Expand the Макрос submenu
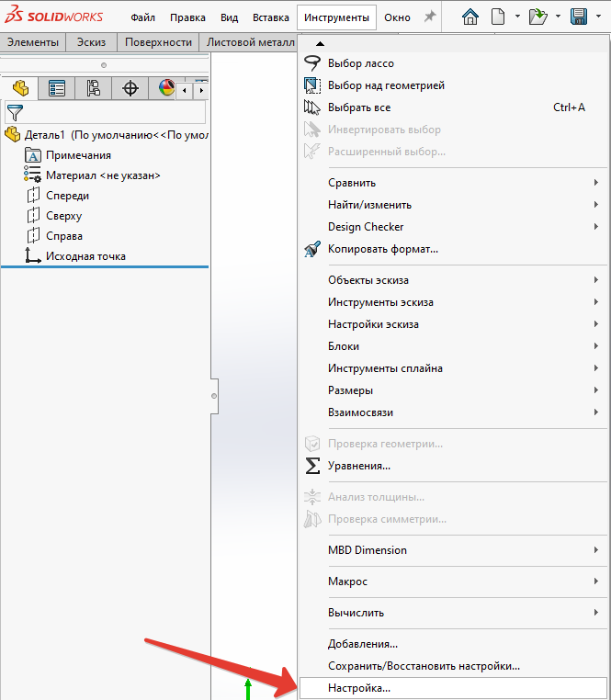Viewport: 611px width, 700px height. [x=453, y=581]
